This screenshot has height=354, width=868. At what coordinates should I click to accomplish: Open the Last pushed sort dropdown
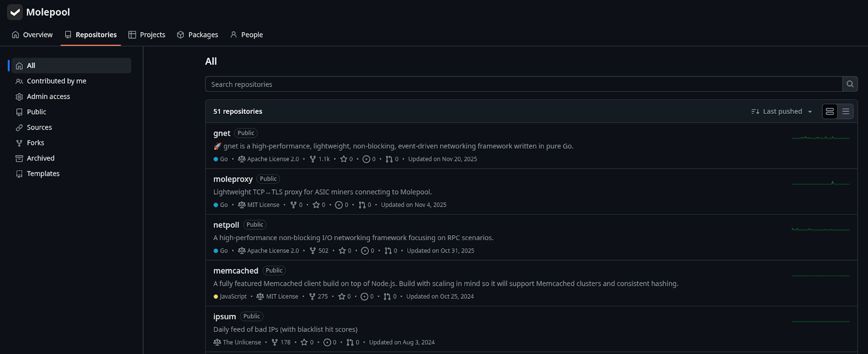pyautogui.click(x=782, y=112)
